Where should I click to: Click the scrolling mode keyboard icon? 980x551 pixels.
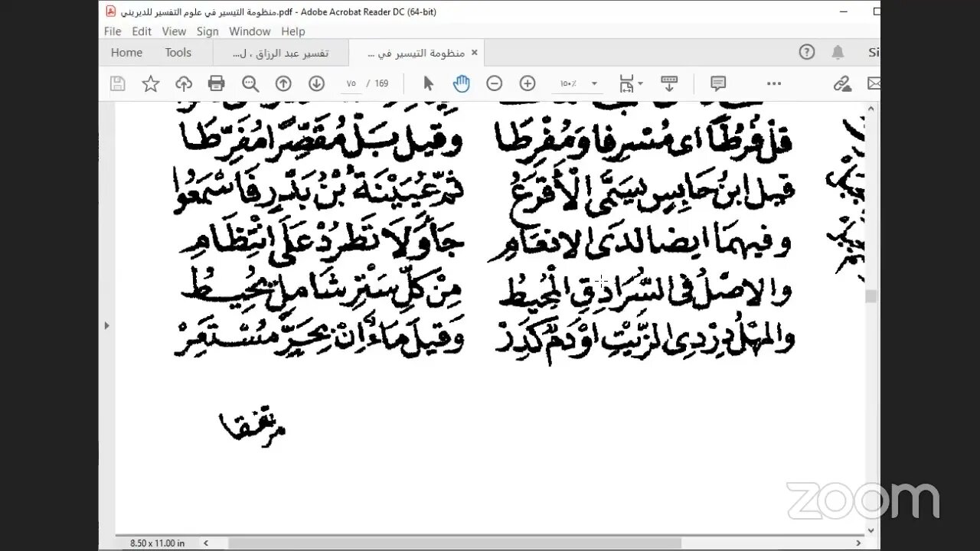pyautogui.click(x=669, y=83)
